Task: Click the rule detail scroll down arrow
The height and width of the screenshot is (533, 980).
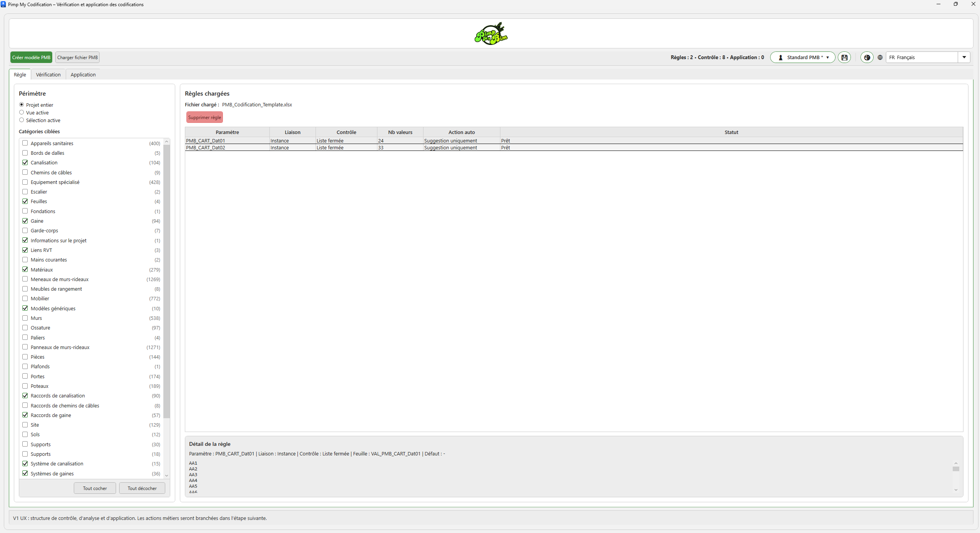Action: (956, 490)
